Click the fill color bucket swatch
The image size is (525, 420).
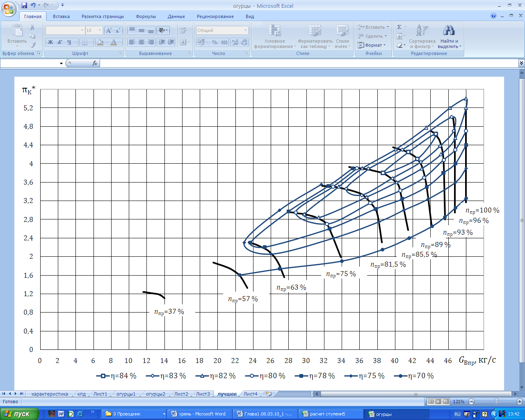click(100, 42)
